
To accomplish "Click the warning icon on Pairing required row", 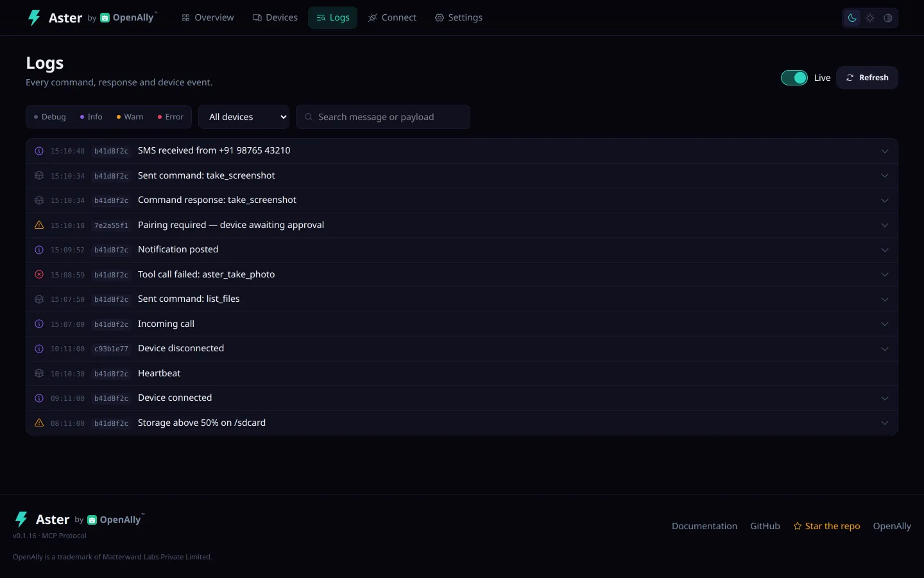I will pos(39,225).
